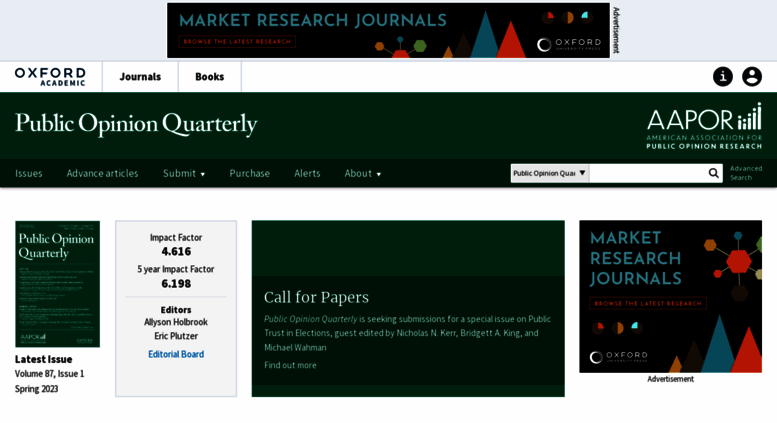The width and height of the screenshot is (777, 423).
Task: Click the Oxford Academic logo
Action: [x=50, y=77]
